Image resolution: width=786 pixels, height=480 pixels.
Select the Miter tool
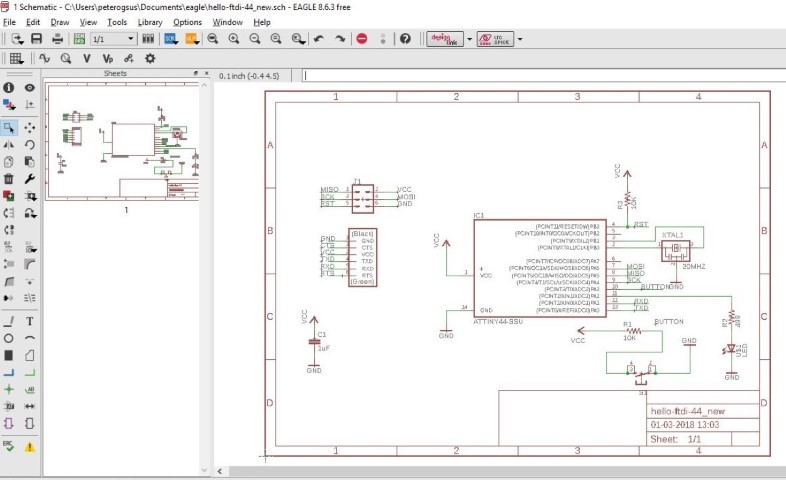coord(30,264)
